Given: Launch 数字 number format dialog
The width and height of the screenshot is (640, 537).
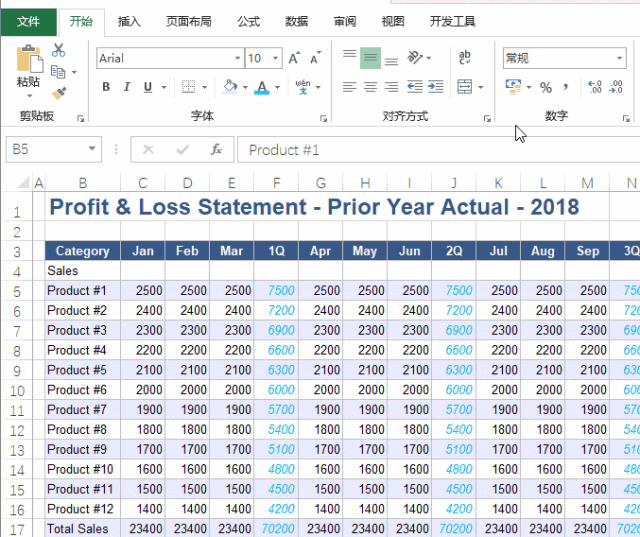Looking at the screenshot, I should (x=626, y=118).
